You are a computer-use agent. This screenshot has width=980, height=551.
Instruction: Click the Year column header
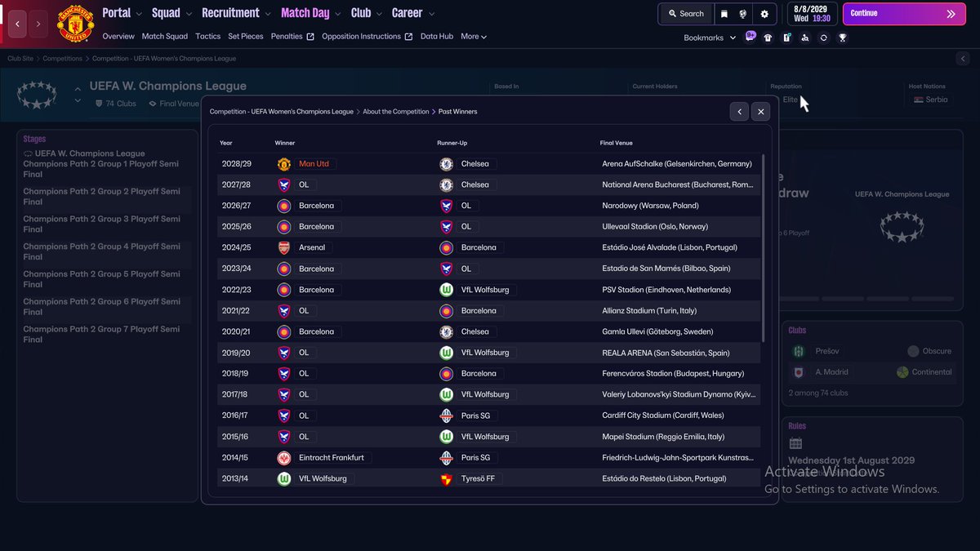[226, 144]
